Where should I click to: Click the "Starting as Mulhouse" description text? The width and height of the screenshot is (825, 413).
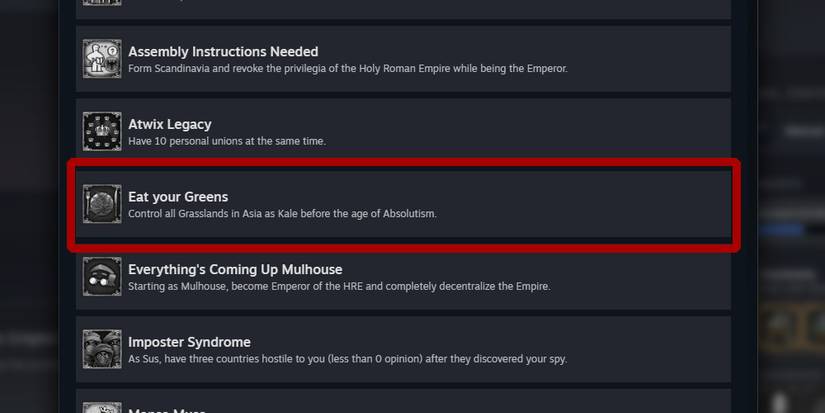[x=339, y=286]
